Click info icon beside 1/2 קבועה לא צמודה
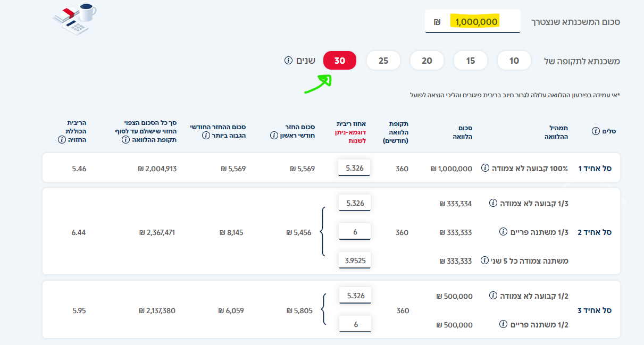The height and width of the screenshot is (345, 644). tap(493, 295)
